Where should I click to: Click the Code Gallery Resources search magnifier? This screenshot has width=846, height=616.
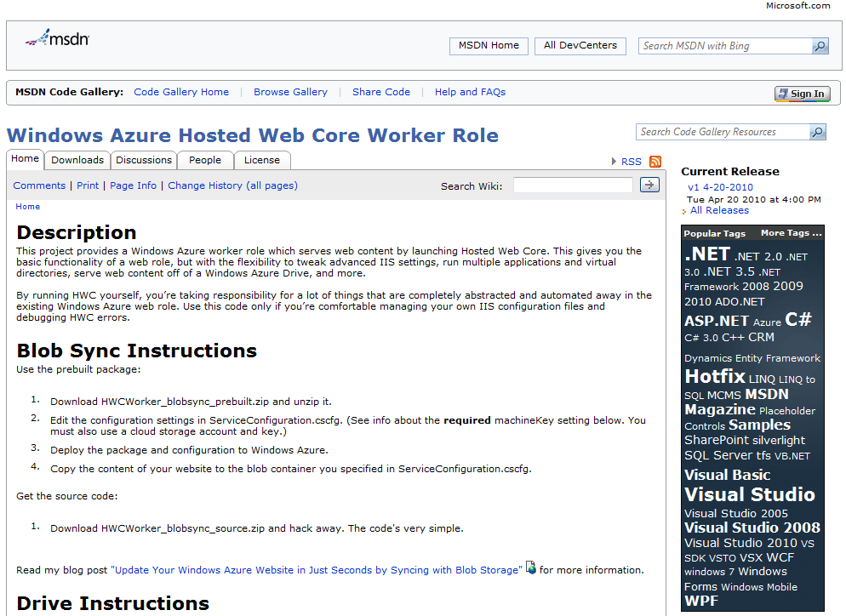(x=817, y=132)
